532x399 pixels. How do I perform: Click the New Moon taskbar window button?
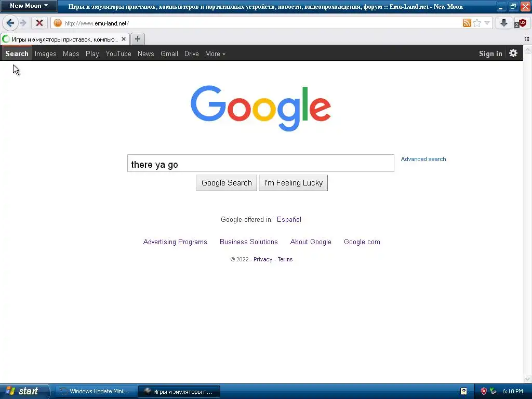(179, 391)
